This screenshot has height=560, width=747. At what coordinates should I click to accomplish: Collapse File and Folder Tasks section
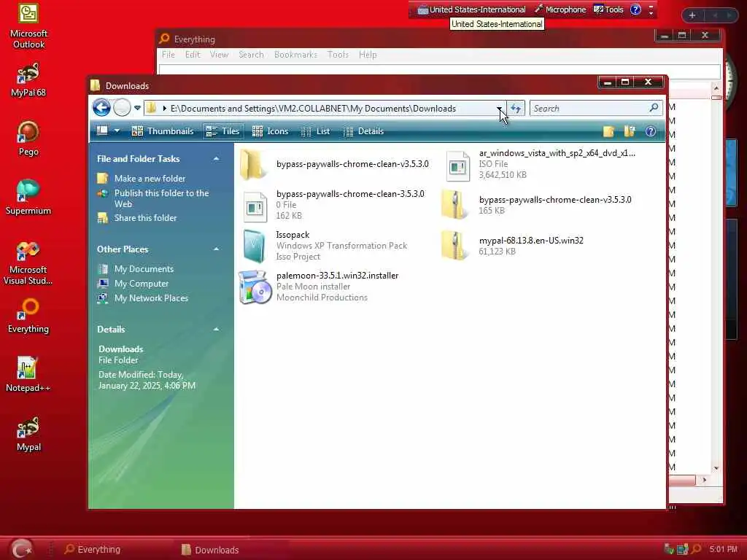pos(216,158)
